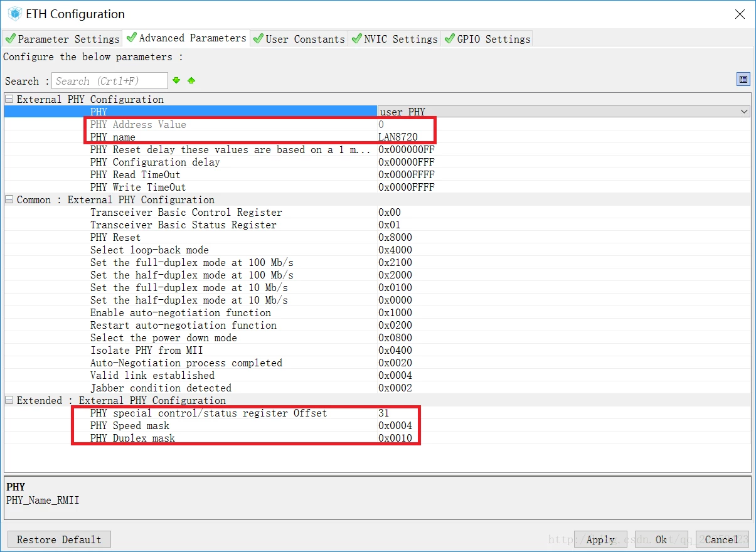Select Isolate PHY from MII row
Viewport: 756px width, 552px height.
[x=377, y=350]
